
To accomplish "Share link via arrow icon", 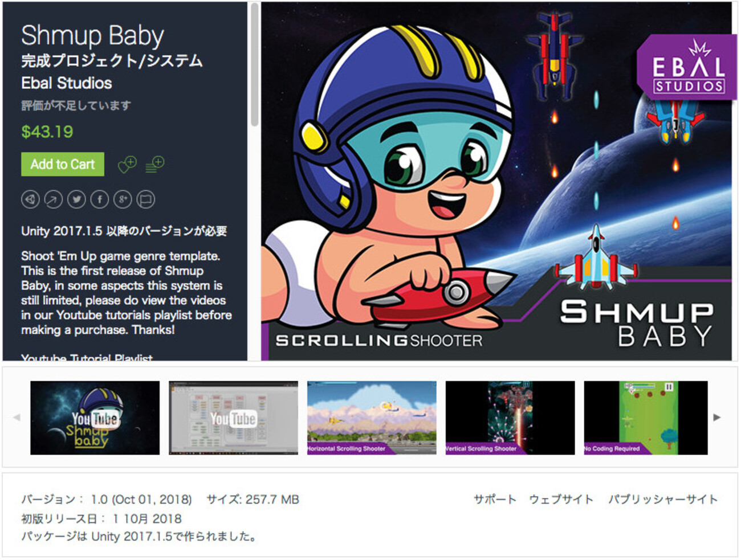I will coord(53,199).
